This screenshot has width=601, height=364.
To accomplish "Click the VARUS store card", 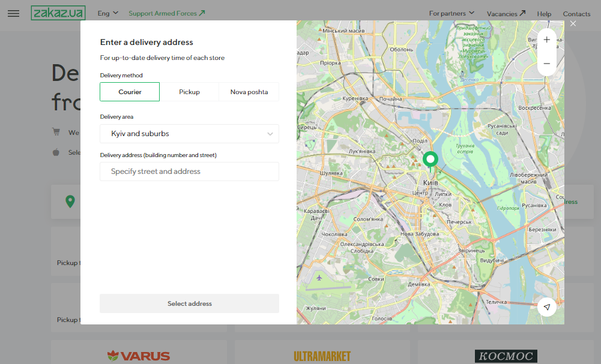I will click(139, 352).
